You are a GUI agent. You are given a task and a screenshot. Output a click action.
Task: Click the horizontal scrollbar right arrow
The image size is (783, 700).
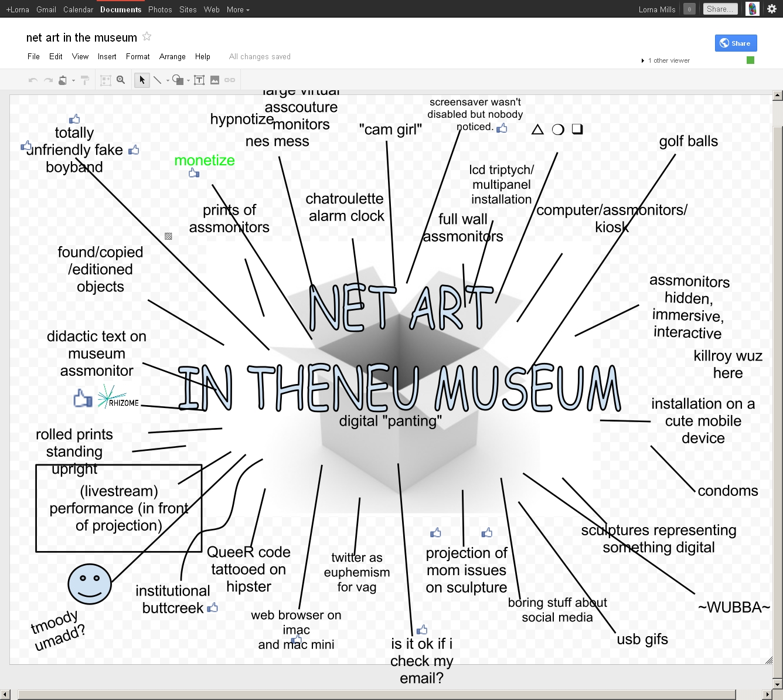pos(767,695)
